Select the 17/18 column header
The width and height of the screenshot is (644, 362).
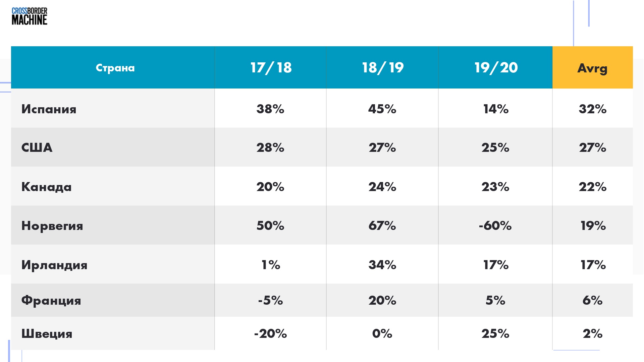271,68
